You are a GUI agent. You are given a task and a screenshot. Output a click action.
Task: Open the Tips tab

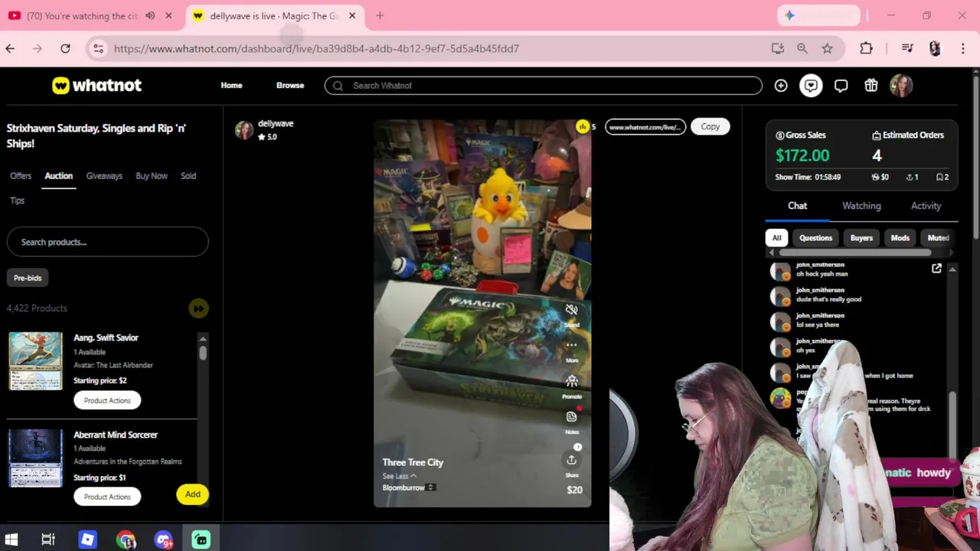tap(18, 201)
